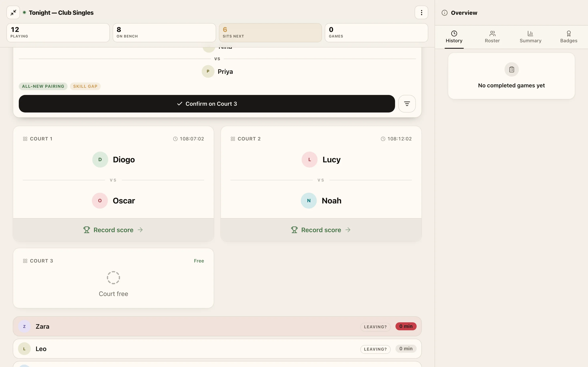Open the Summary tab
The image size is (588, 367).
530,37
